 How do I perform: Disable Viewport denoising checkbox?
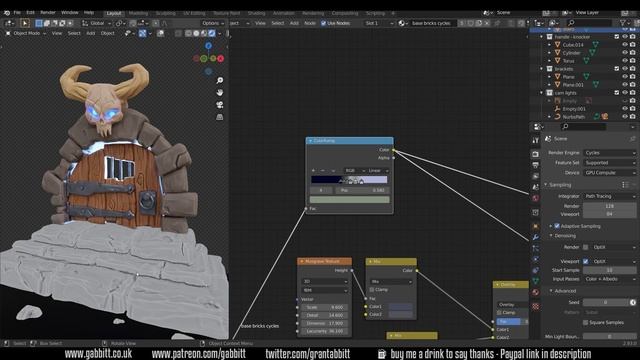point(586,261)
